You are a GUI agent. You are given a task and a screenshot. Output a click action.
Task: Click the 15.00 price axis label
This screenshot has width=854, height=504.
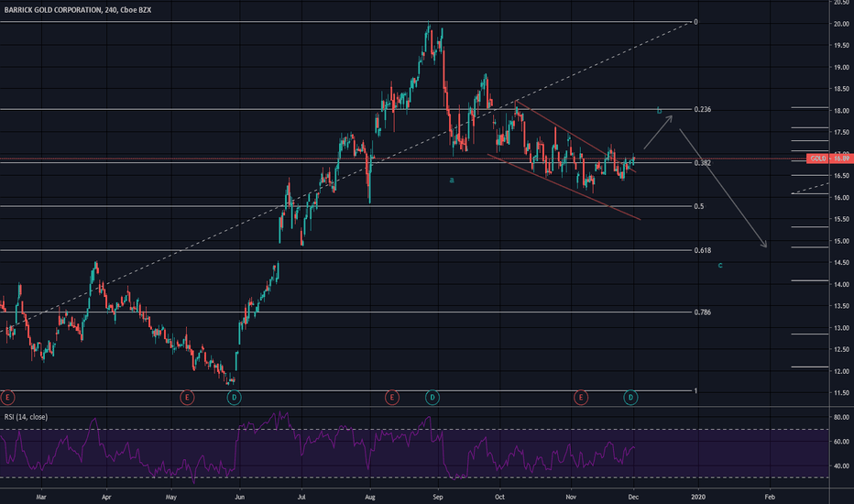pos(841,241)
